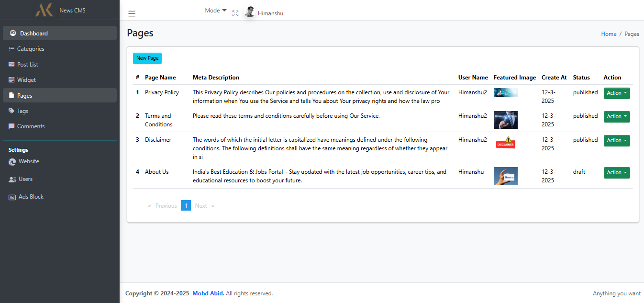Click the AK logo in the sidebar header

[44, 10]
